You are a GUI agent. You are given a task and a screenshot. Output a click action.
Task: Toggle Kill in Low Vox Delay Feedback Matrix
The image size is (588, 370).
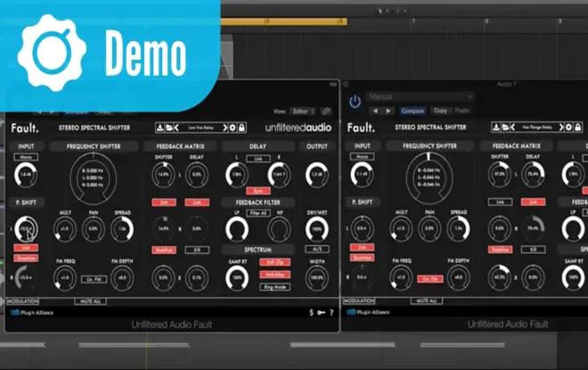click(x=197, y=250)
